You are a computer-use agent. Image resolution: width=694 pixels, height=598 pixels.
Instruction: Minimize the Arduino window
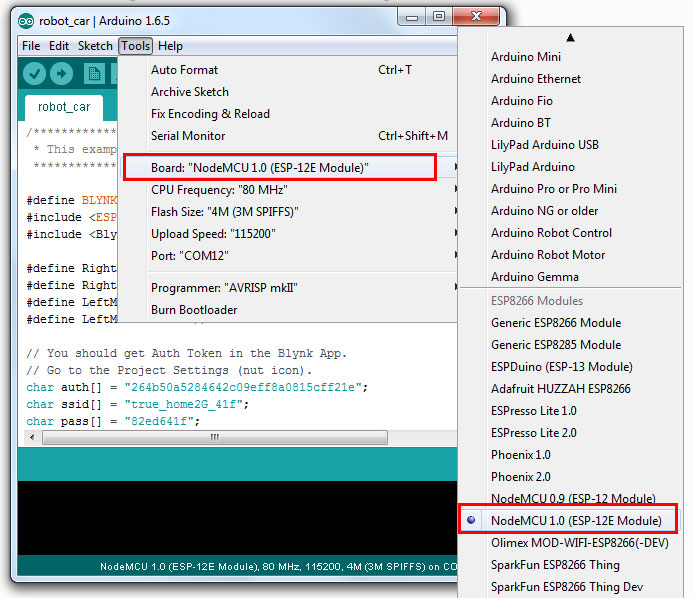412,18
